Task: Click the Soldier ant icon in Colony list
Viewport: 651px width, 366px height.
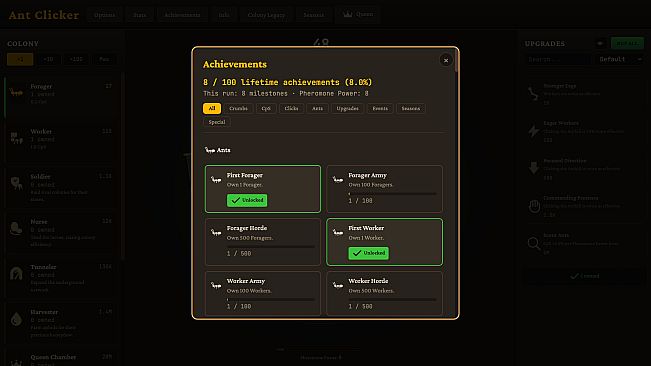Action: [x=16, y=183]
